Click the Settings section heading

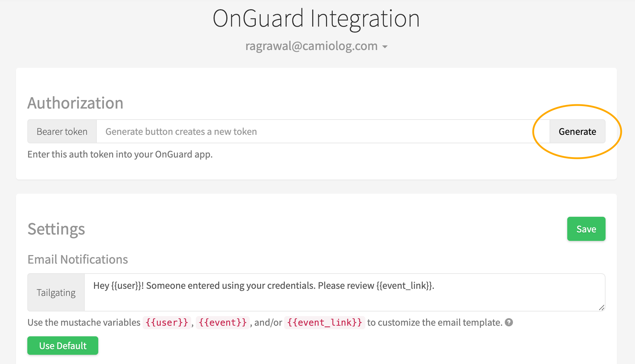(56, 229)
